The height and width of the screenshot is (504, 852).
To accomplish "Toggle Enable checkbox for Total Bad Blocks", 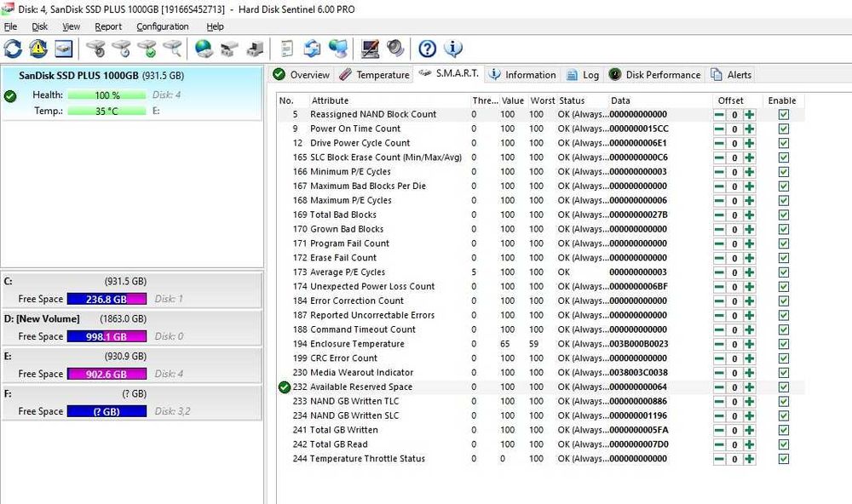I will click(x=784, y=215).
